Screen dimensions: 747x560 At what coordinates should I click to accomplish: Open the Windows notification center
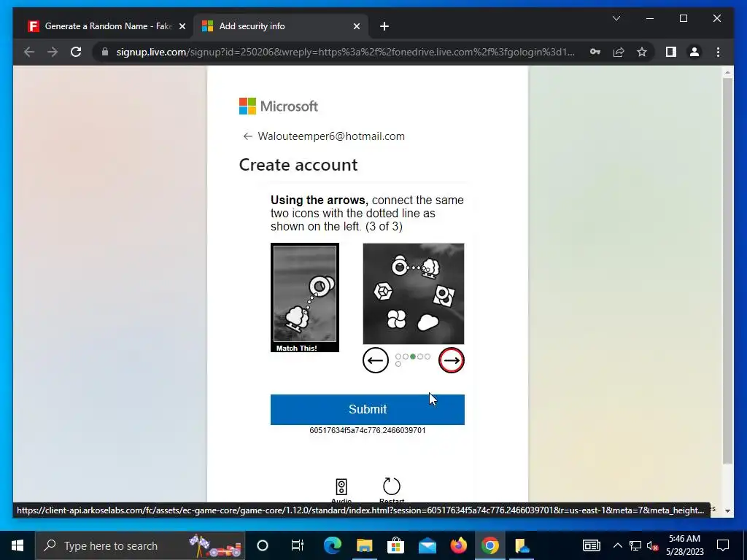[x=723, y=545]
